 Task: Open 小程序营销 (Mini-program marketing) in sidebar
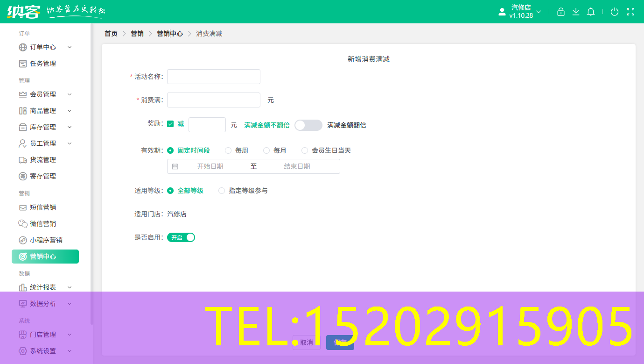[x=22, y=240]
